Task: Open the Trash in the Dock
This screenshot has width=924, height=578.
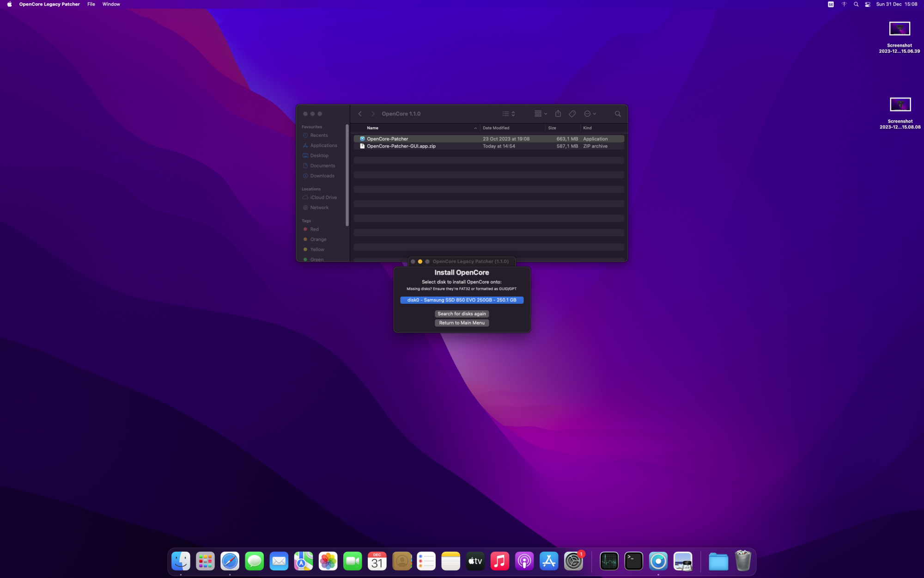Action: [743, 561]
